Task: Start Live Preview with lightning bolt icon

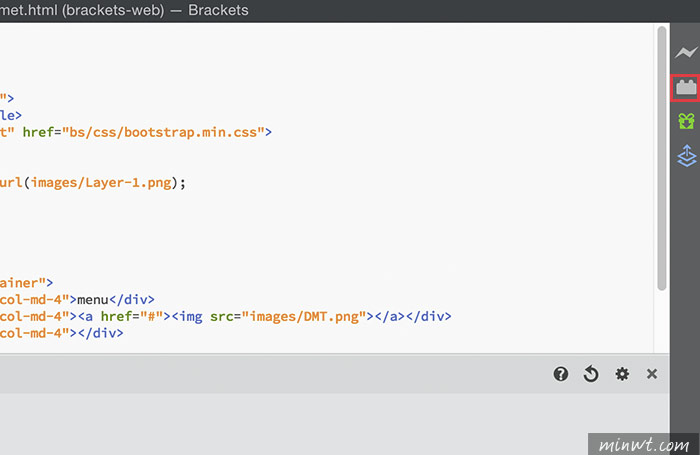Action: [x=686, y=53]
